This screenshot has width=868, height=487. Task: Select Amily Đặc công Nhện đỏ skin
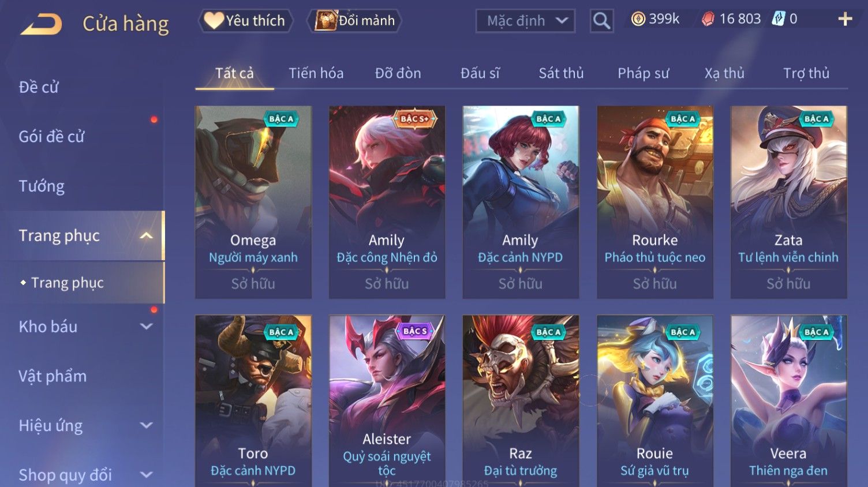[x=387, y=202]
